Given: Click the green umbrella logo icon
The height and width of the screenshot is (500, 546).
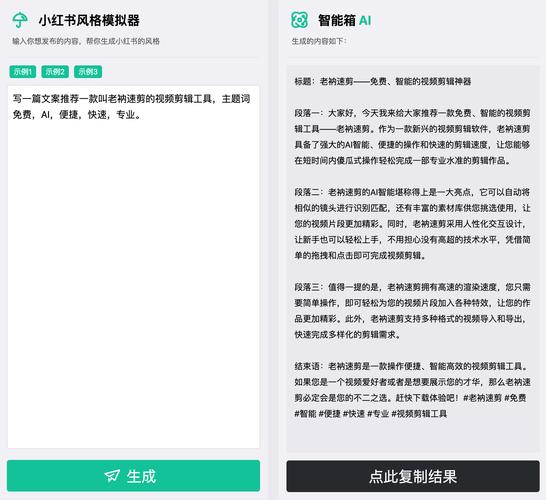Looking at the screenshot, I should coord(20,20).
